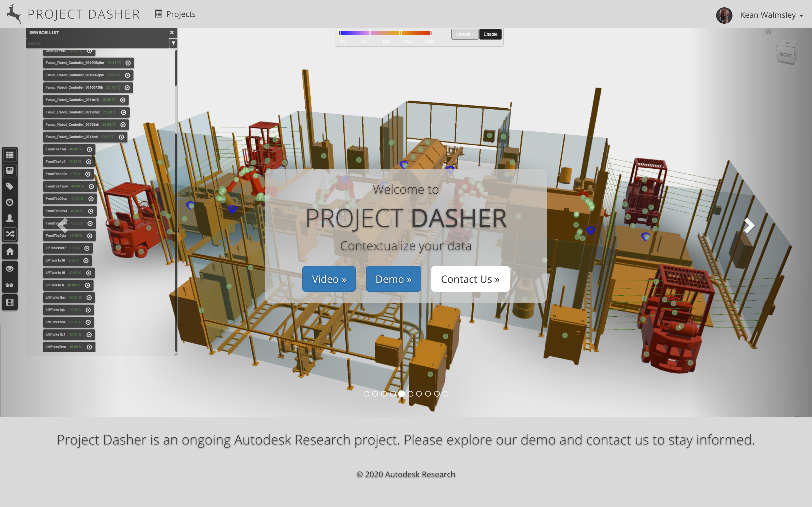Viewport: 812px width, 507px height.
Task: Click the home icon in left sidebar
Action: click(x=10, y=251)
